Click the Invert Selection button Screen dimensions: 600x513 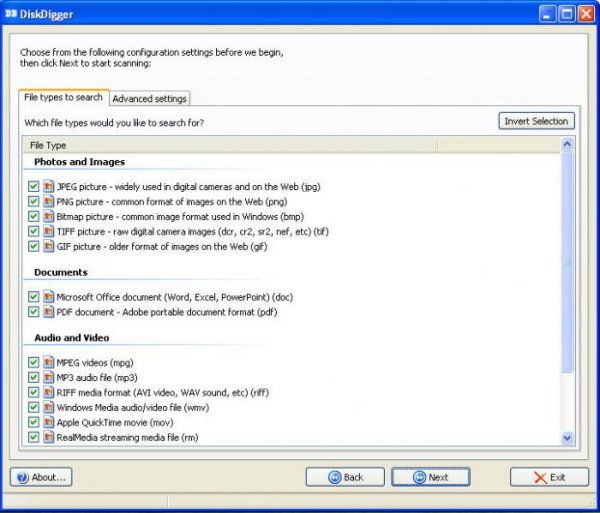click(x=536, y=121)
